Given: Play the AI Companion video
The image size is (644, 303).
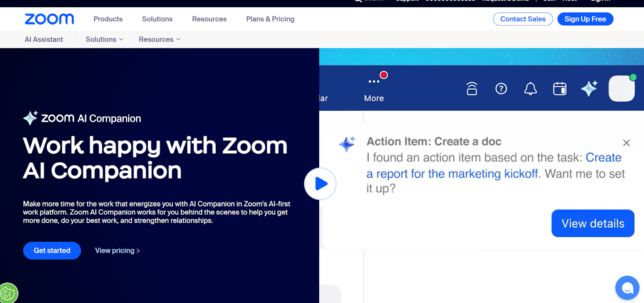Looking at the screenshot, I should [320, 184].
